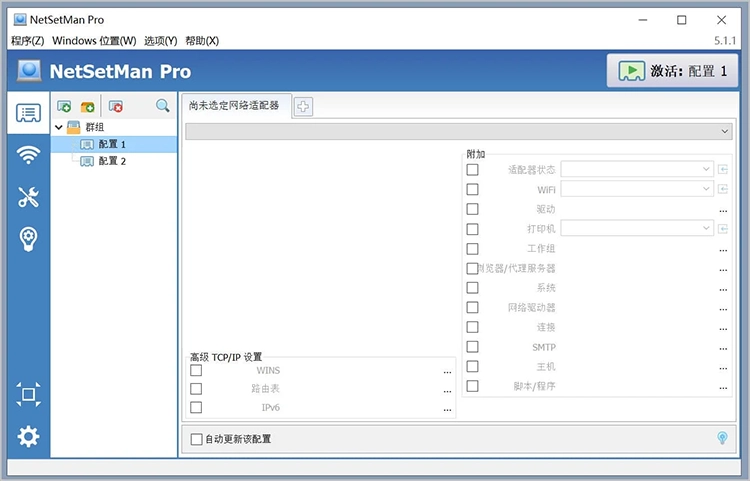Open the profile search magnifier

[x=163, y=106]
